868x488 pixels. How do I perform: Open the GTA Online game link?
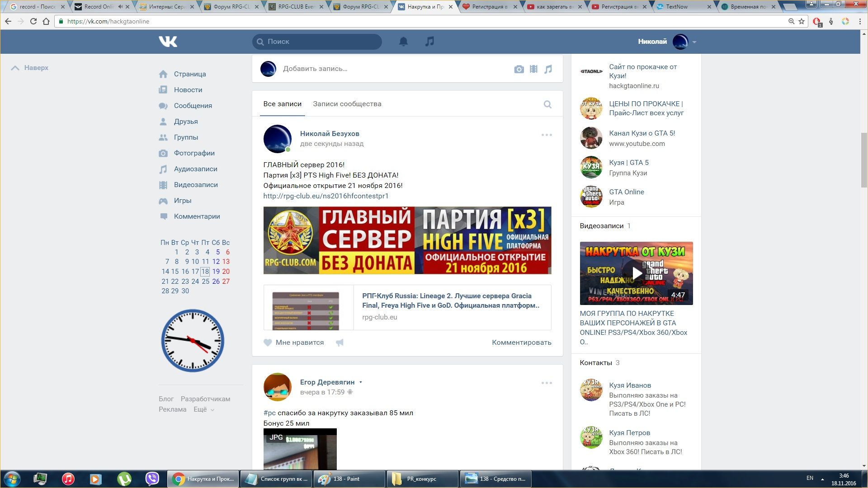click(x=627, y=192)
